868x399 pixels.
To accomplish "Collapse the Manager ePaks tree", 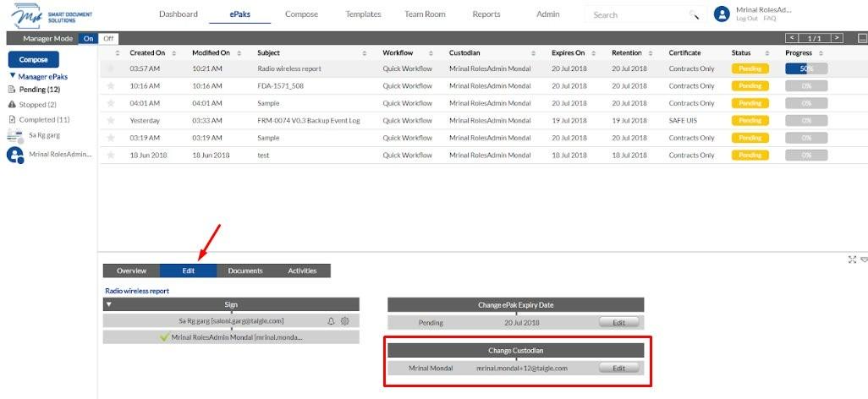I will point(13,76).
